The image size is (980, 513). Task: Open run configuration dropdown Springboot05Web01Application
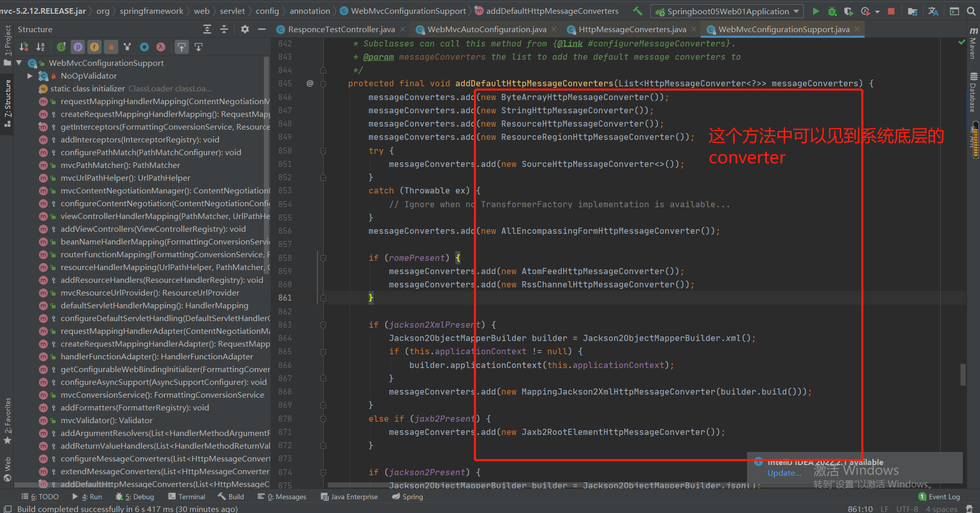tap(727, 11)
